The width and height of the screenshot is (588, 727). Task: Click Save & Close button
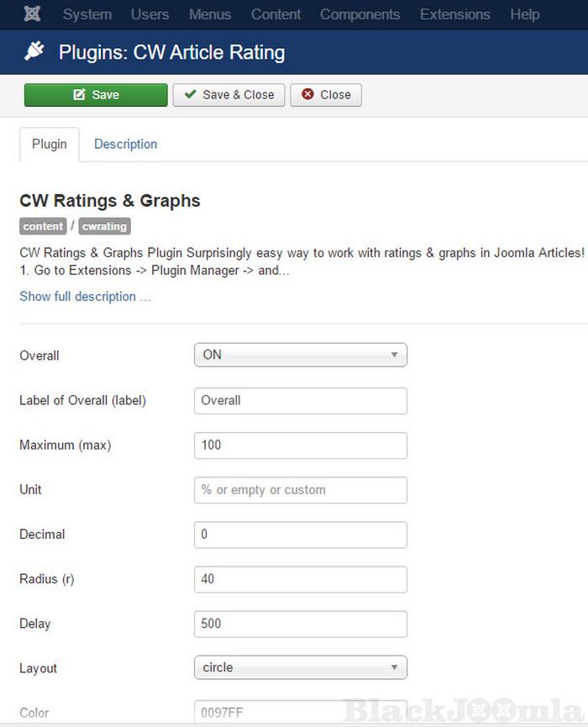[x=229, y=95]
